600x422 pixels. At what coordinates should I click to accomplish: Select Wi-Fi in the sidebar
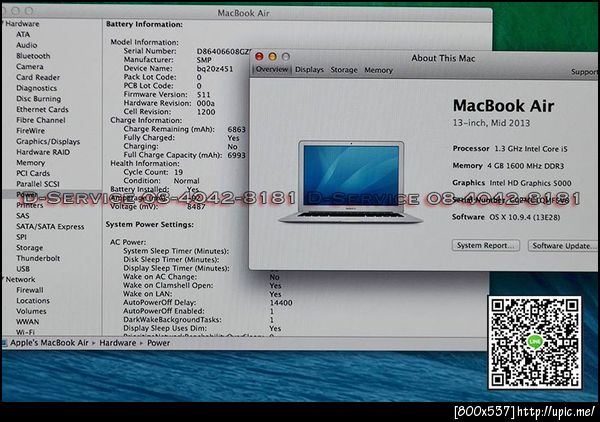[x=25, y=332]
